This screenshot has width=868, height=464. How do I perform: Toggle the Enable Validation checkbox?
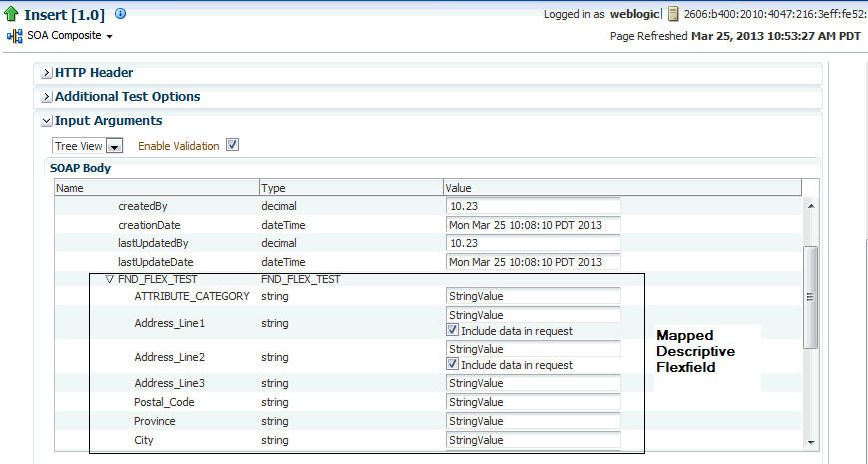click(233, 145)
